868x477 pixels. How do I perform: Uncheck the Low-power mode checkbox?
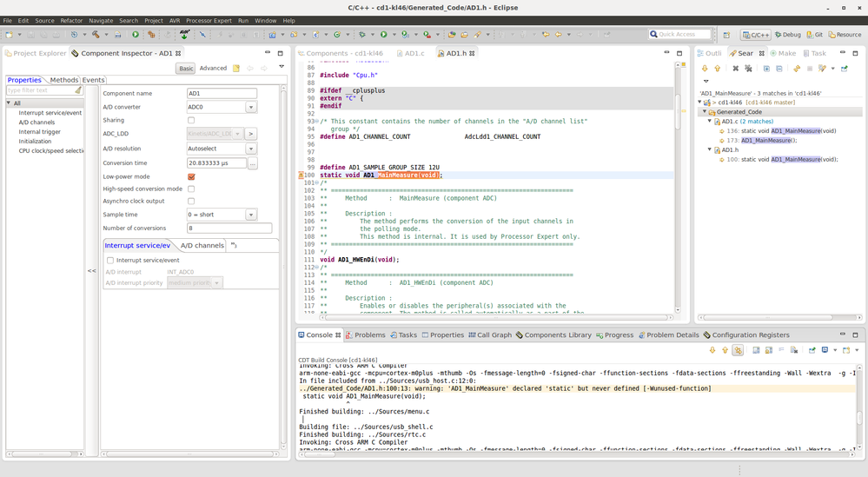(191, 176)
